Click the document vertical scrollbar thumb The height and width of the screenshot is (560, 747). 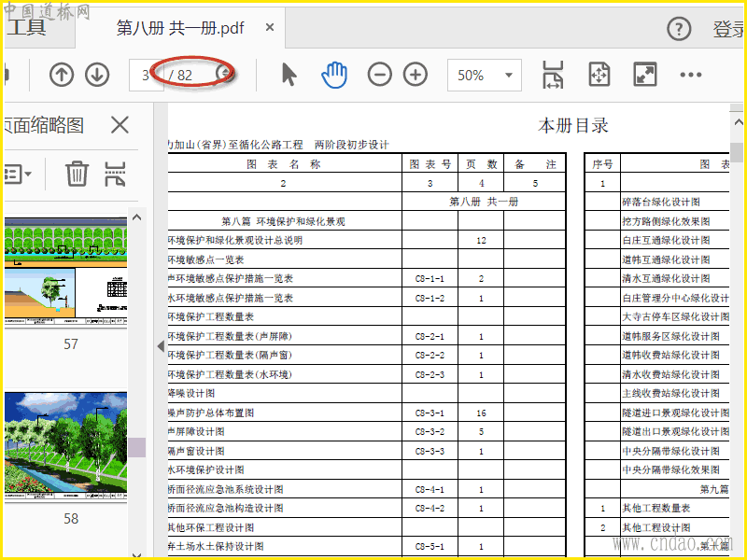click(737, 153)
